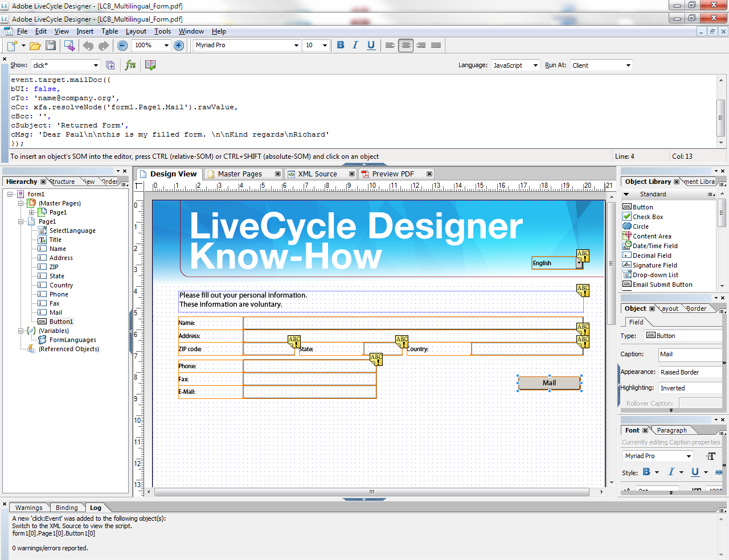The image size is (729, 560).
Task: Collapse the form1 node in Hierarchy
Action: [10, 195]
